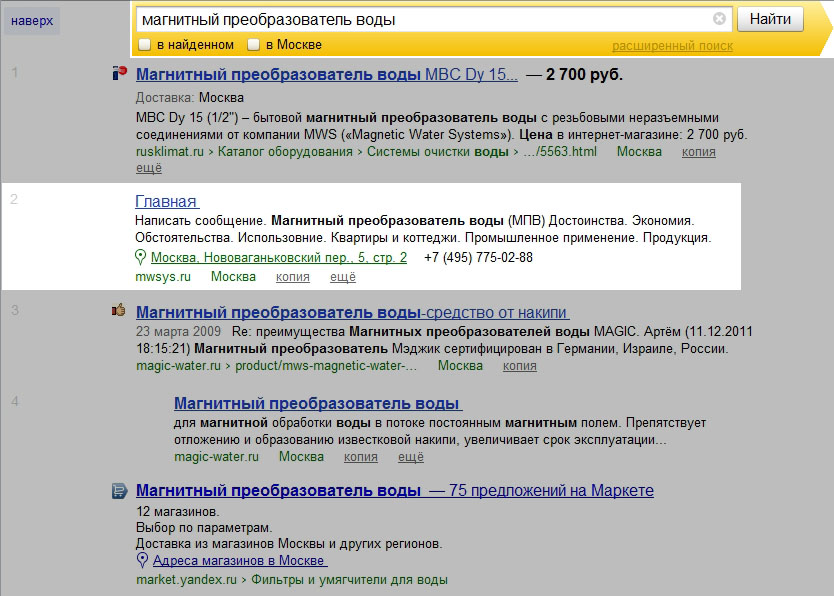Click the '.../5563.html' path link

coord(560,152)
